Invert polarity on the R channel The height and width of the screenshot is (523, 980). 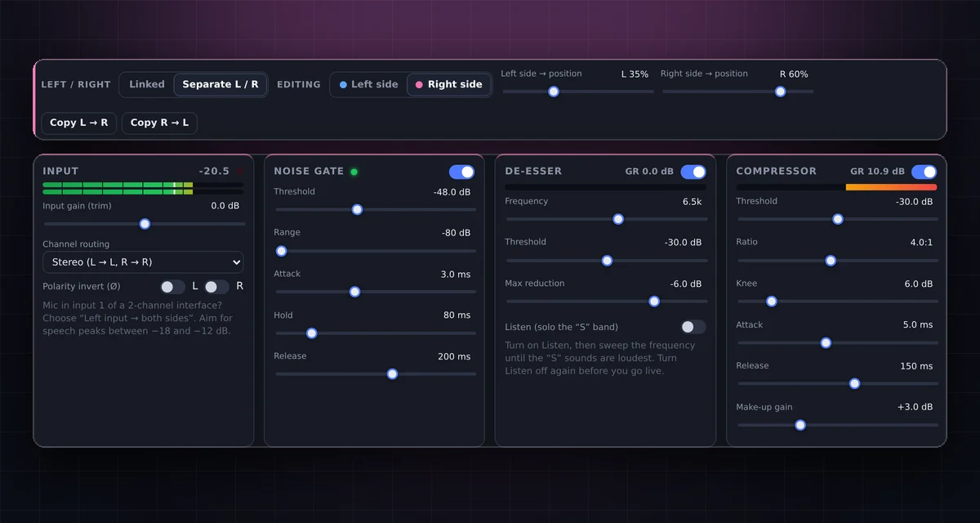pyautogui.click(x=216, y=287)
